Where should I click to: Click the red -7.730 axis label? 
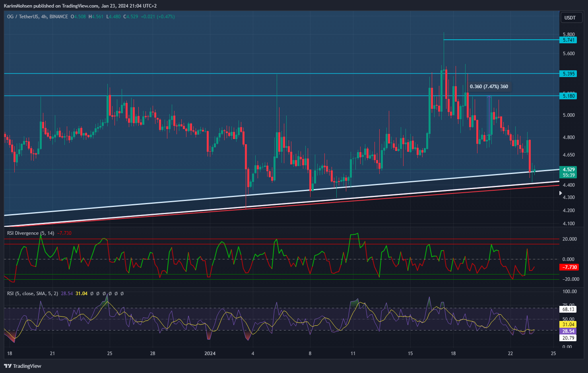(569, 267)
